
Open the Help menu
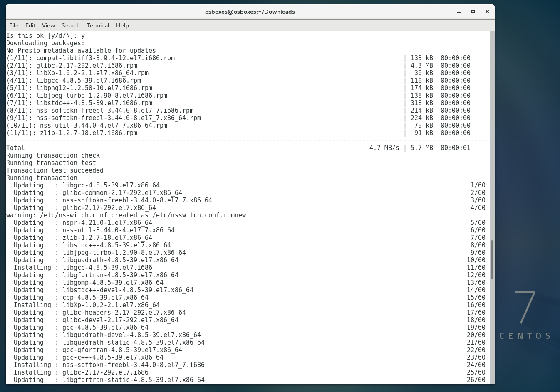122,25
